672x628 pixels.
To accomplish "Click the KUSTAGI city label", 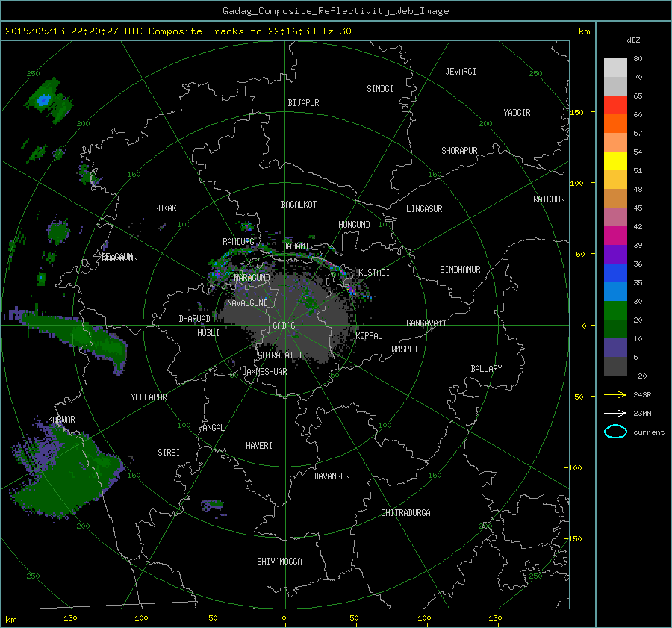I will click(x=374, y=273).
